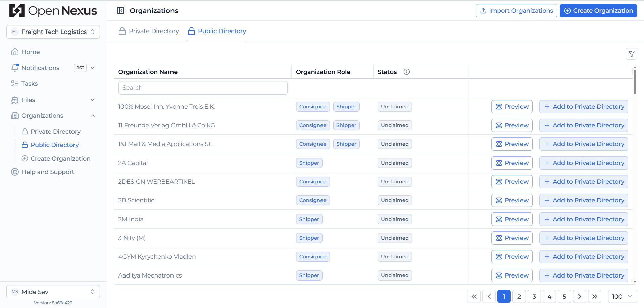
Task: Select the Public Directory tab
Action: 217,31
